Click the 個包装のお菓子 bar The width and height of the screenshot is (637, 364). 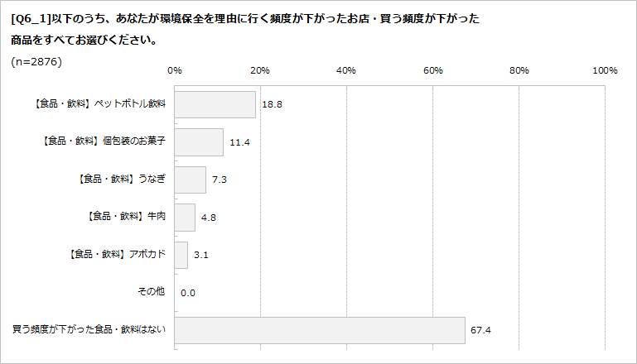pos(199,141)
